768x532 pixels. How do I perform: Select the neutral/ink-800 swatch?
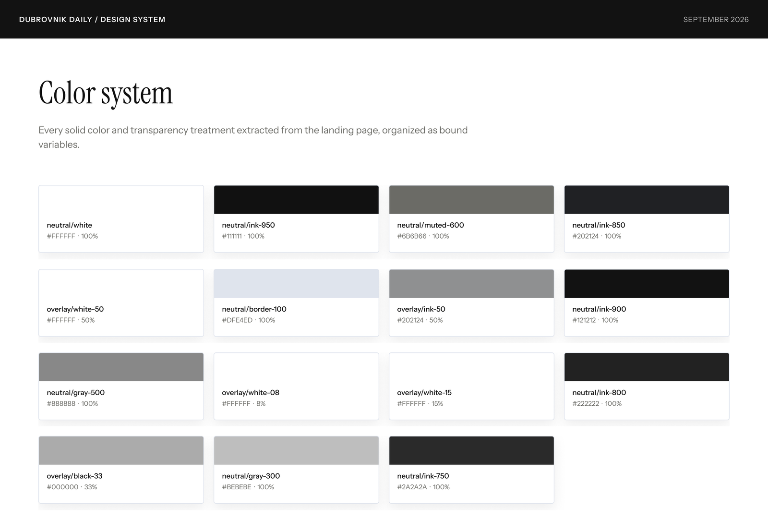[647, 367]
